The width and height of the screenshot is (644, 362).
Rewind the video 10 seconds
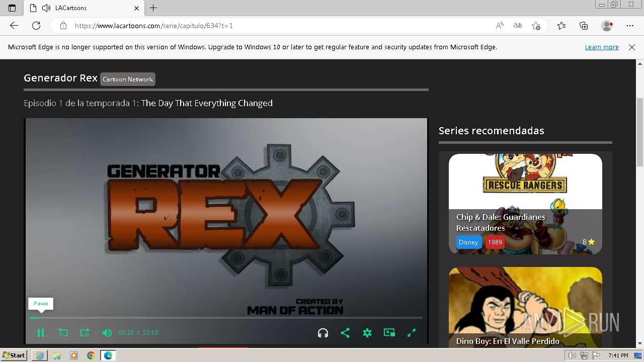[x=63, y=333]
